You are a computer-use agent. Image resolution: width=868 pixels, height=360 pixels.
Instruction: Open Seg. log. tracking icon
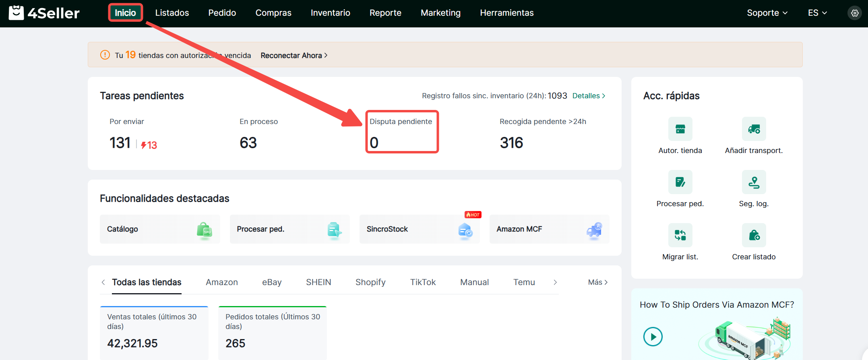click(x=754, y=182)
